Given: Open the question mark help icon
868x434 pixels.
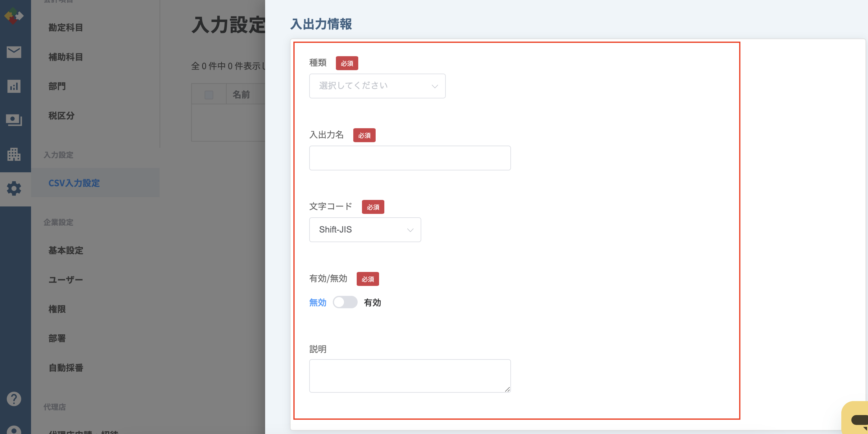Looking at the screenshot, I should pyautogui.click(x=14, y=399).
